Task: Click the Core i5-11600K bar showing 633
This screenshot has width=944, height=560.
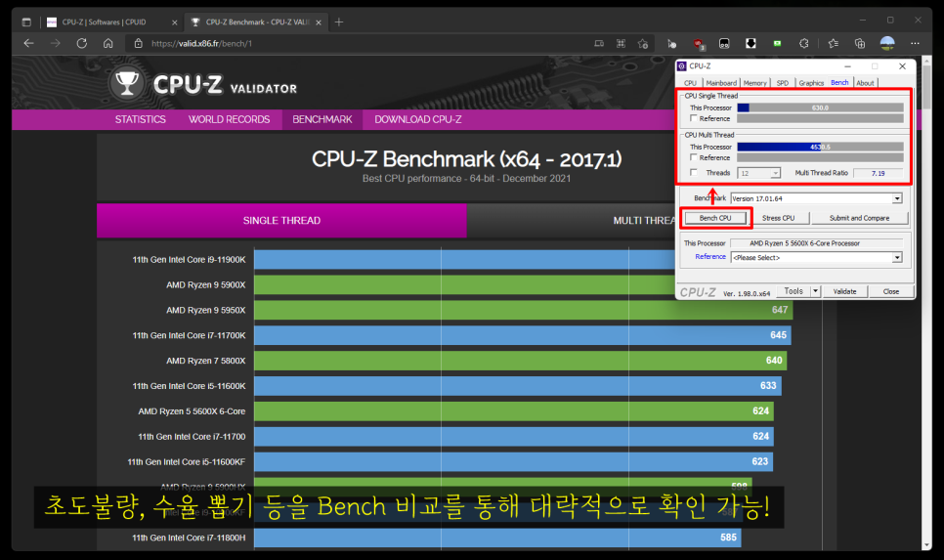Action: coord(518,386)
